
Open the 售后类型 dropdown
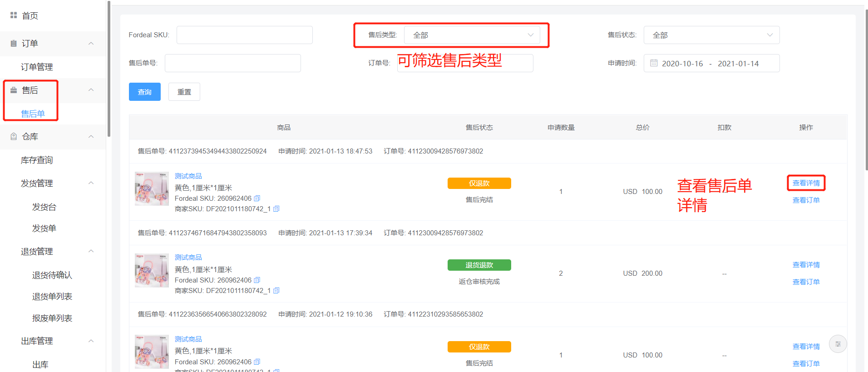pyautogui.click(x=472, y=35)
